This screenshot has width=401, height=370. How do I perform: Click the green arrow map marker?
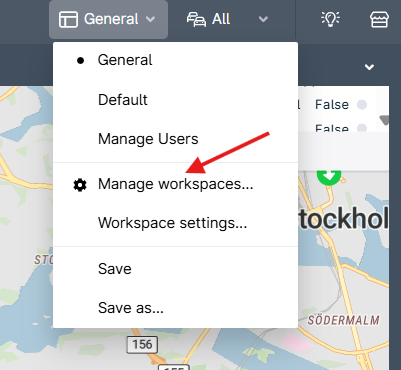(x=329, y=175)
